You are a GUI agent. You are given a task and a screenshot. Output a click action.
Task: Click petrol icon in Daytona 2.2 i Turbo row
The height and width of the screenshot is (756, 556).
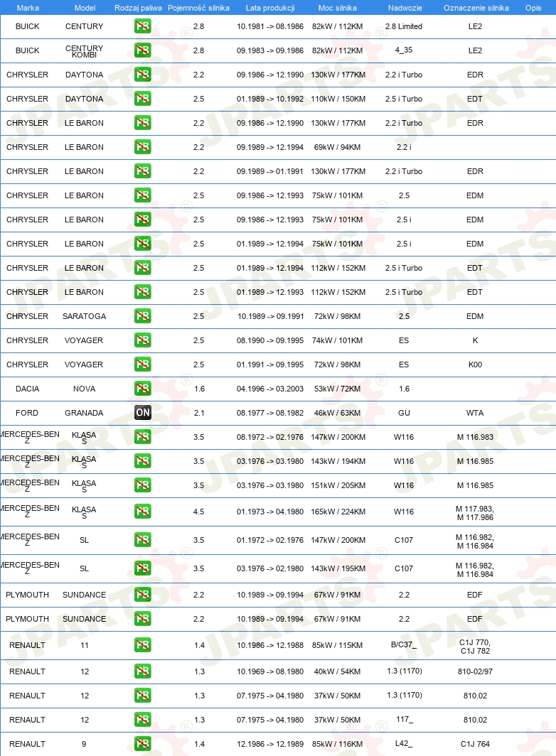142,74
